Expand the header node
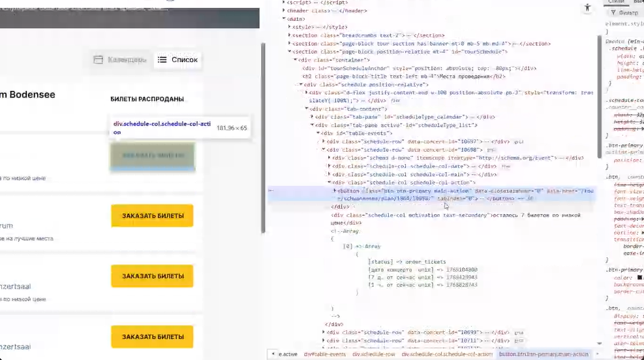The width and height of the screenshot is (644, 360). coord(284,10)
